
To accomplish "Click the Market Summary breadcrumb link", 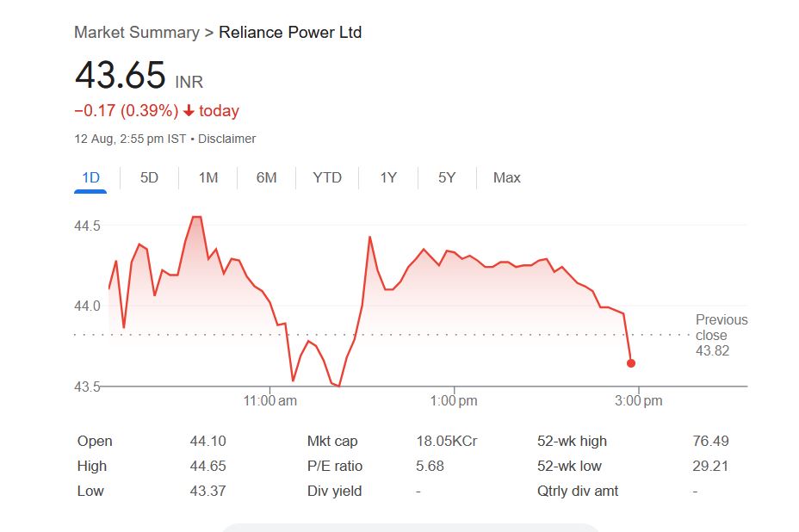I will [136, 33].
